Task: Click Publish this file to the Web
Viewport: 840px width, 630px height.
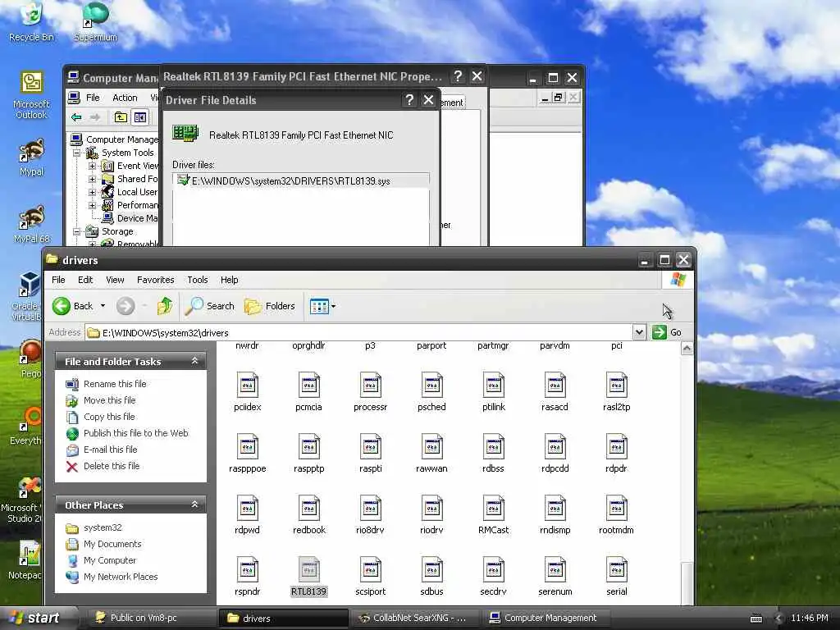Action: click(x=135, y=433)
